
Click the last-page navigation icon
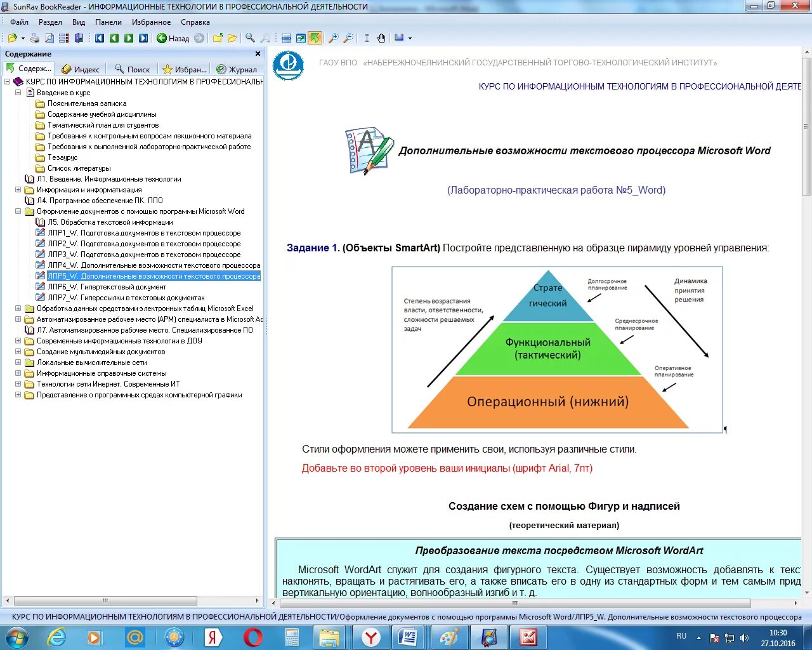point(143,38)
